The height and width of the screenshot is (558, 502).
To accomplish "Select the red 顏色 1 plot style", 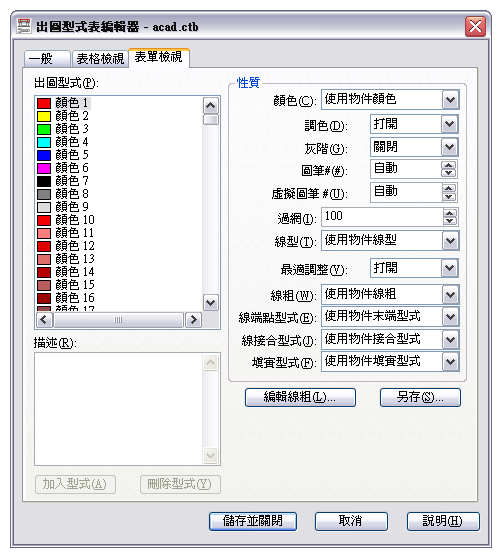I will (63, 103).
